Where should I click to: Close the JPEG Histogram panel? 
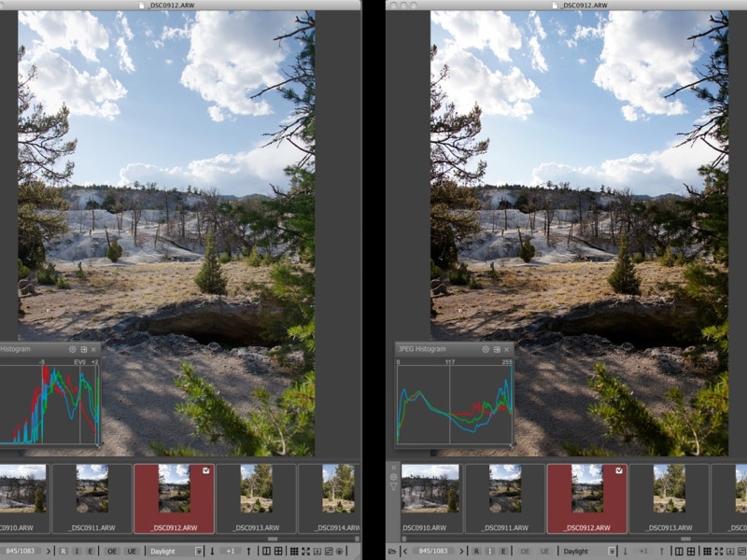coord(506,349)
